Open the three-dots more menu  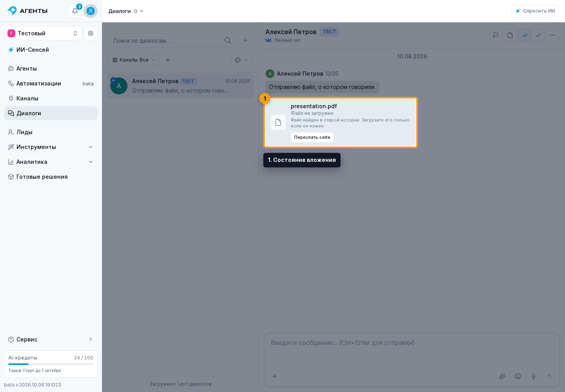pos(552,35)
